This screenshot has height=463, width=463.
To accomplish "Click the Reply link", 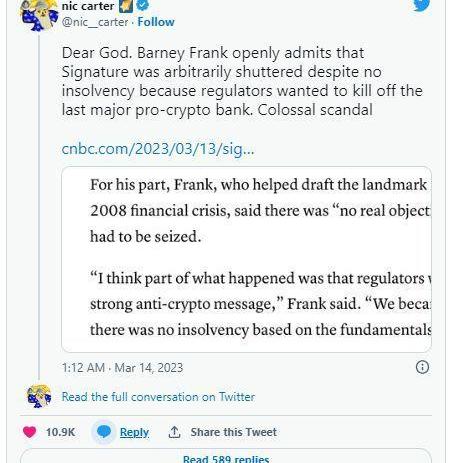I will [134, 432].
